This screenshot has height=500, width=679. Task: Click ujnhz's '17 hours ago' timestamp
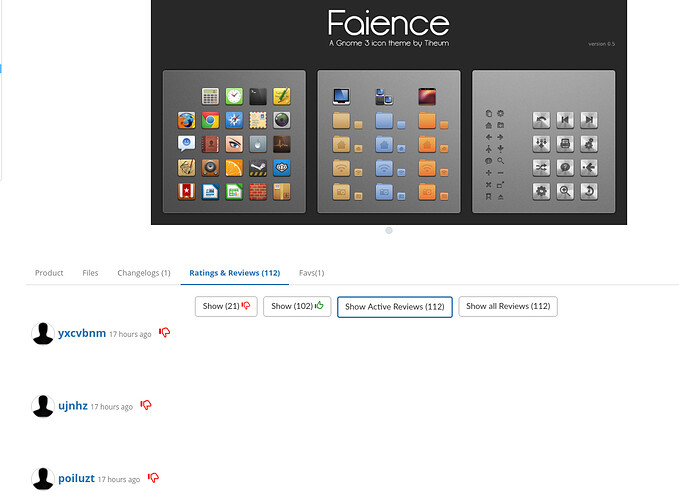coord(111,407)
